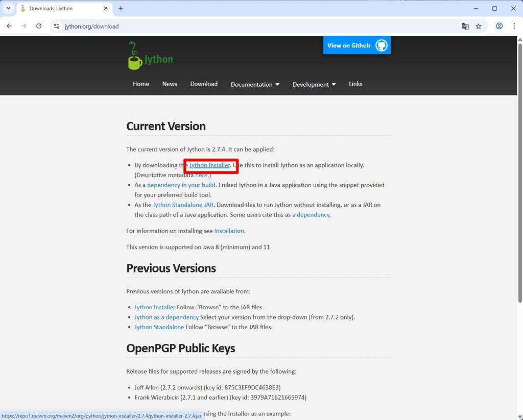The width and height of the screenshot is (523, 420).
Task: Open the translate page icon
Action: (465, 26)
